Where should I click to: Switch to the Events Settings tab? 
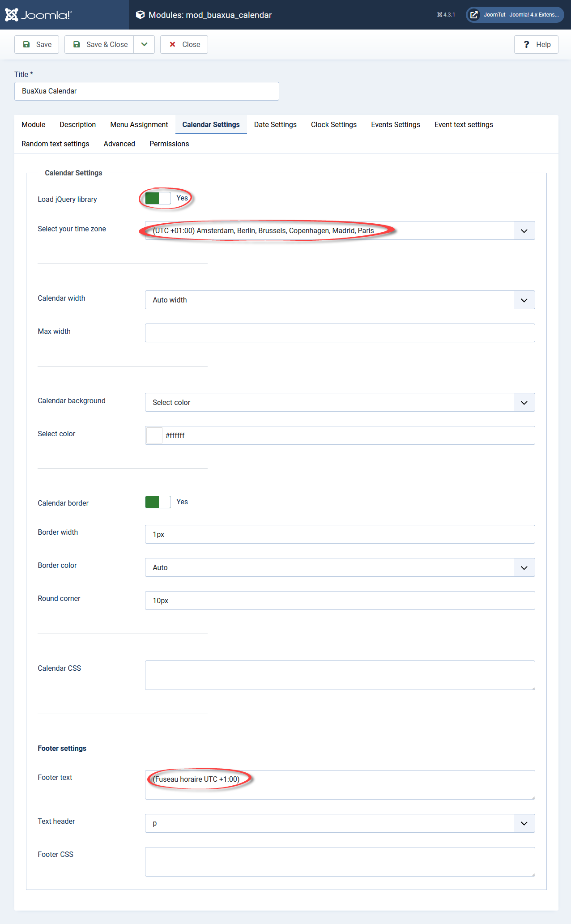(396, 124)
